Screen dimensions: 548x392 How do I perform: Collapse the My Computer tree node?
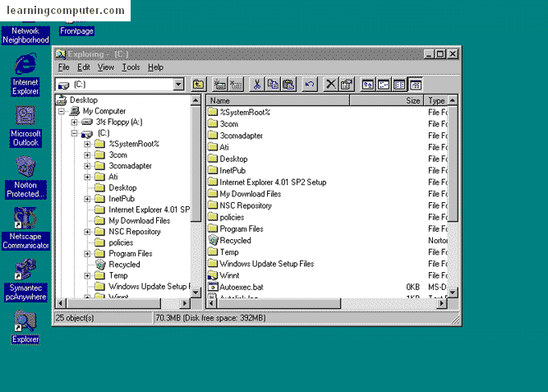61,111
